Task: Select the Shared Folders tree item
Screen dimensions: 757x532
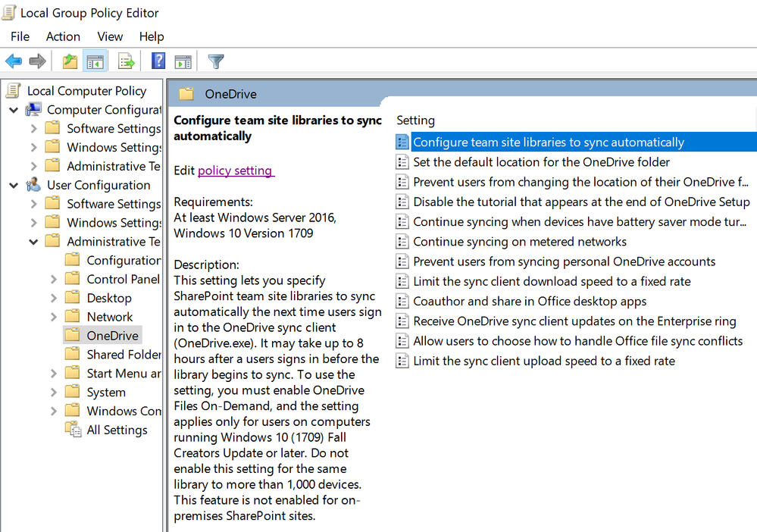Action: pos(124,355)
